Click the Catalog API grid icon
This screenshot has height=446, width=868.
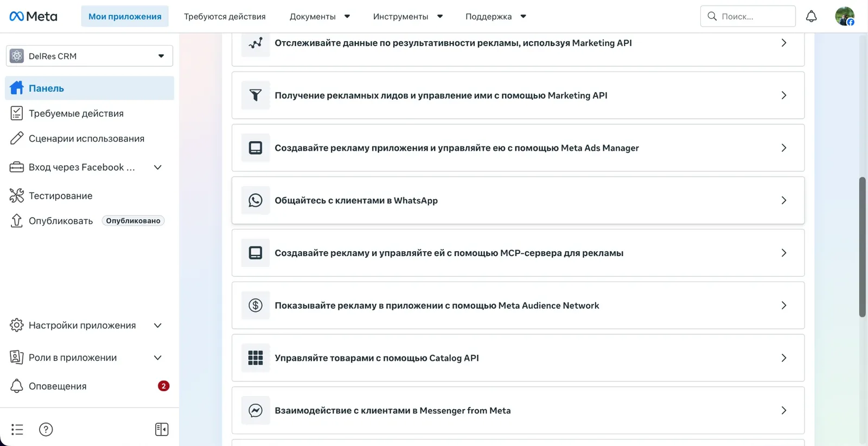click(256, 358)
